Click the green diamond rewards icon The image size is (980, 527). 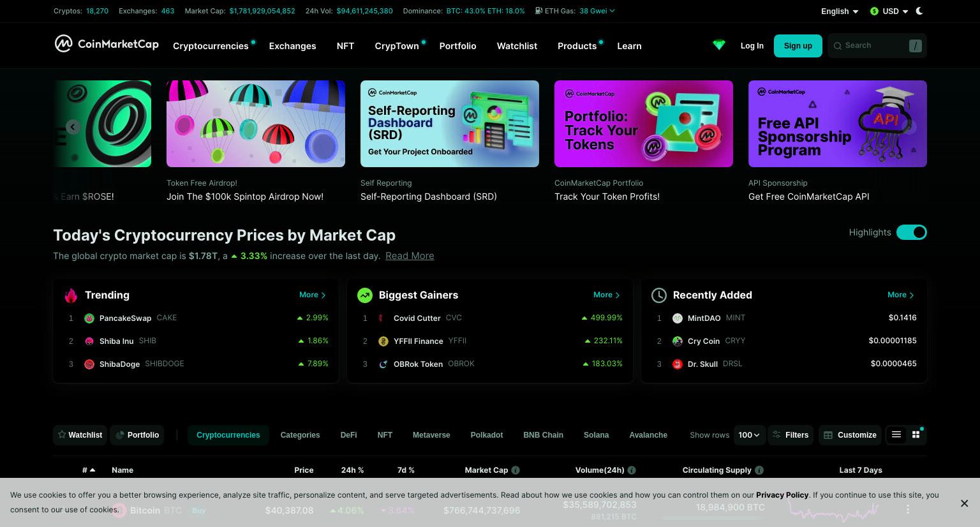tap(719, 45)
